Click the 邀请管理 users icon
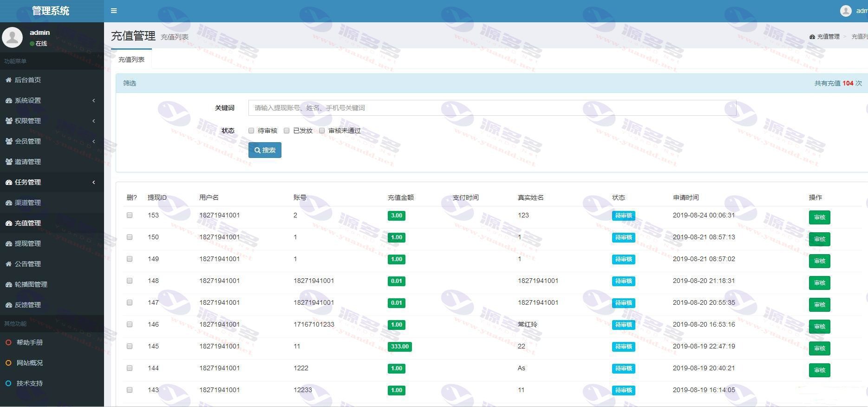The height and width of the screenshot is (407, 868). (x=8, y=162)
